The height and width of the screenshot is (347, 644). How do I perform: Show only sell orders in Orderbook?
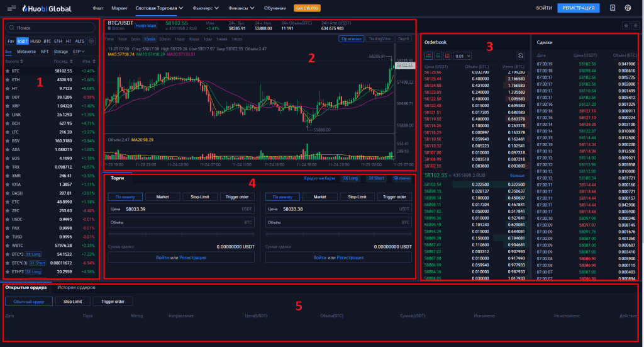[x=447, y=56]
